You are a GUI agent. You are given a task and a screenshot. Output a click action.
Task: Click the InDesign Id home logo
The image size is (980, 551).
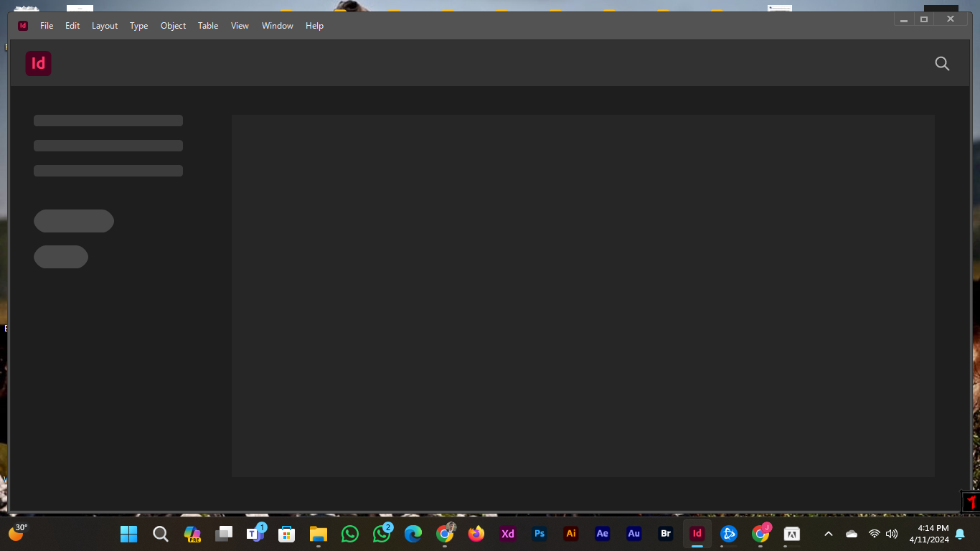point(38,63)
